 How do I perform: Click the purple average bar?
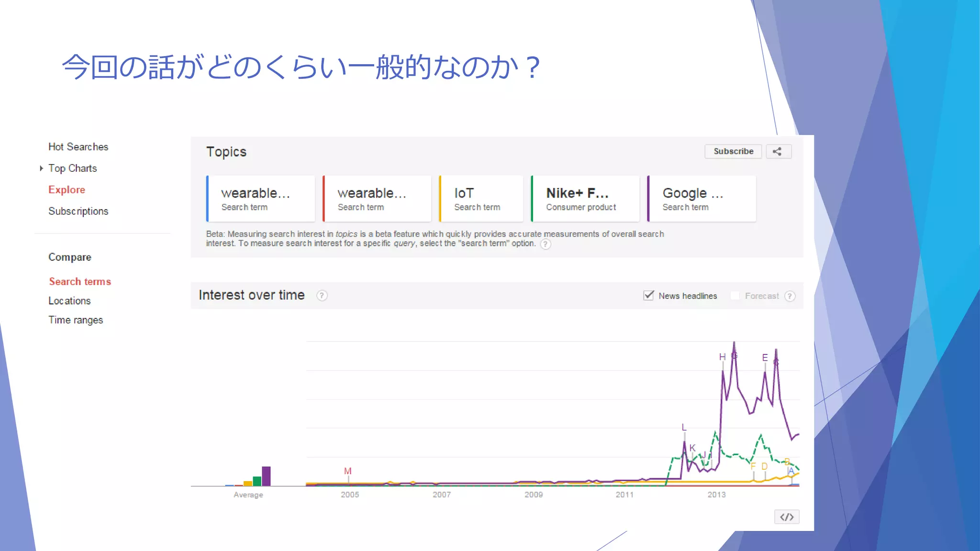(x=266, y=476)
